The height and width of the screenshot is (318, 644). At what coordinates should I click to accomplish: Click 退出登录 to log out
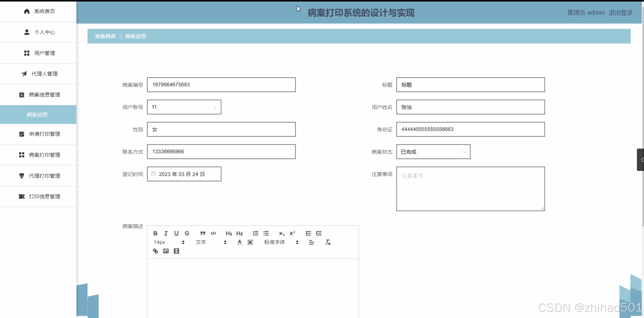(620, 12)
